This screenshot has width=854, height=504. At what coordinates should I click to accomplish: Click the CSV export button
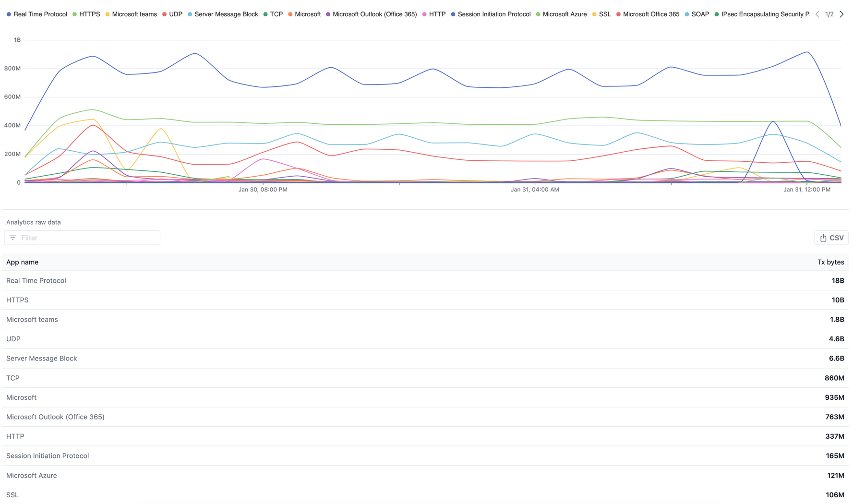(x=831, y=238)
